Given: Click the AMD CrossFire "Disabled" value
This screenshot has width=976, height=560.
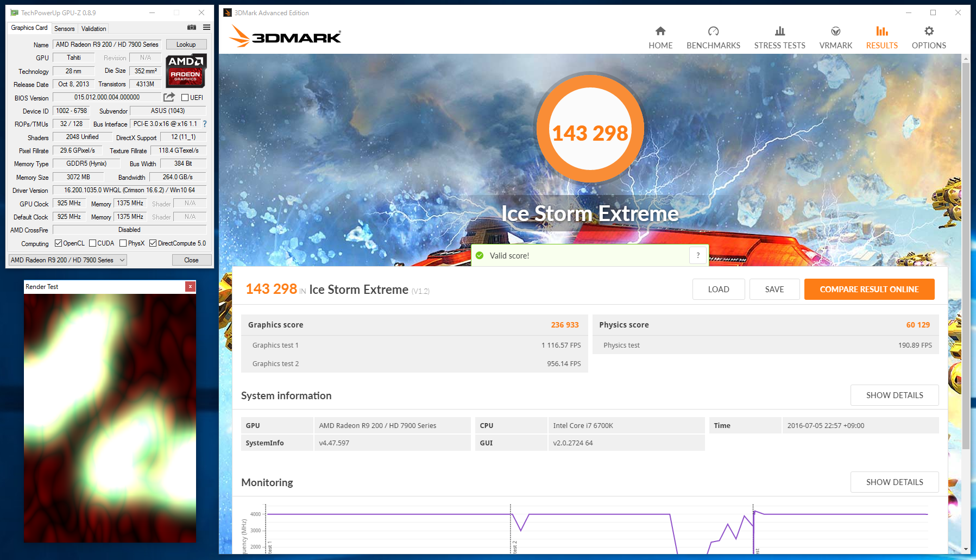Looking at the screenshot, I should (130, 230).
